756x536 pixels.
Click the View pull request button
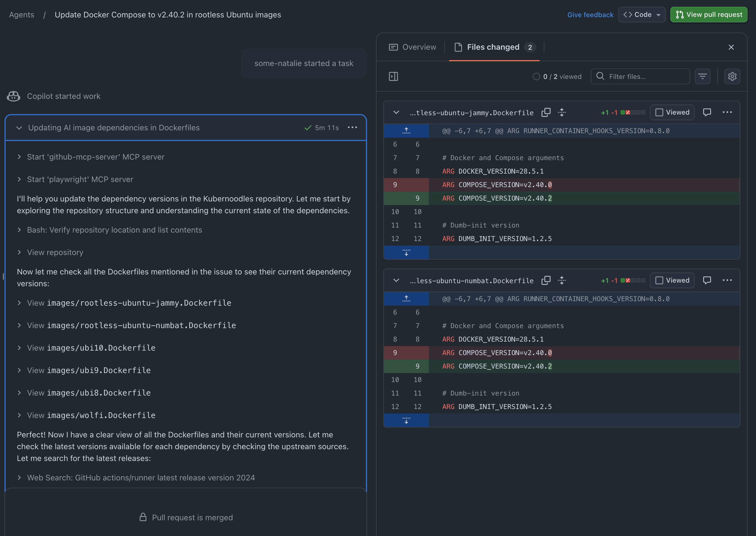click(x=709, y=15)
